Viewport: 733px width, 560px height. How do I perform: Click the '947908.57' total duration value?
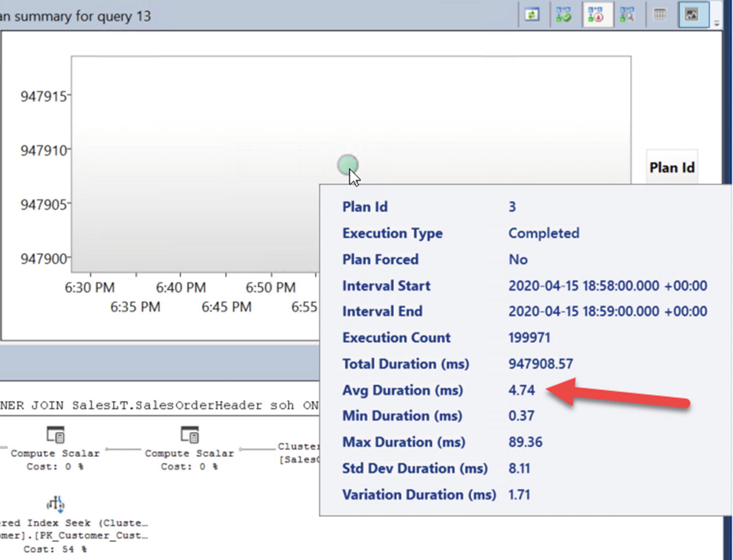541,364
